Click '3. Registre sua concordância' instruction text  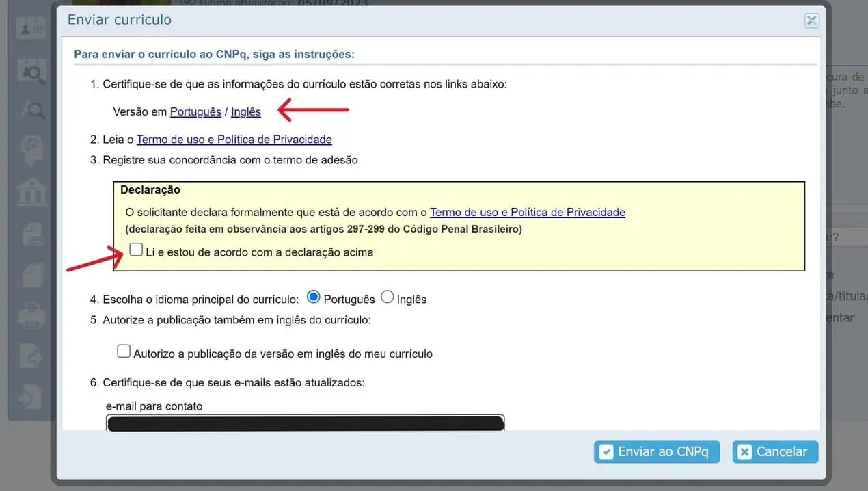point(224,160)
